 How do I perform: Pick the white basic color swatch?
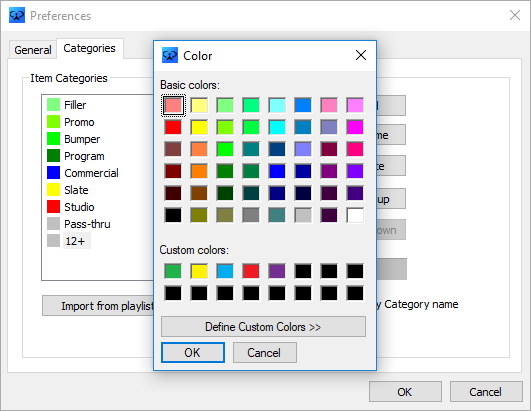tap(355, 215)
